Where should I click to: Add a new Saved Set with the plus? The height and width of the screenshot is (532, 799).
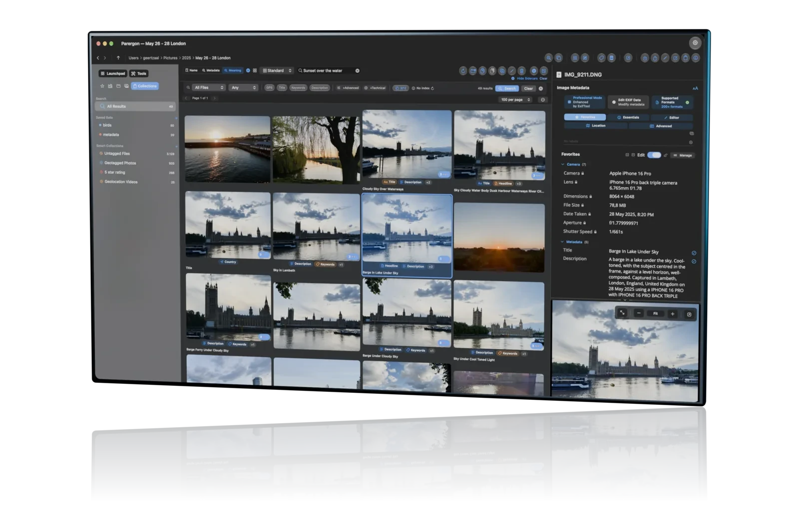176,118
